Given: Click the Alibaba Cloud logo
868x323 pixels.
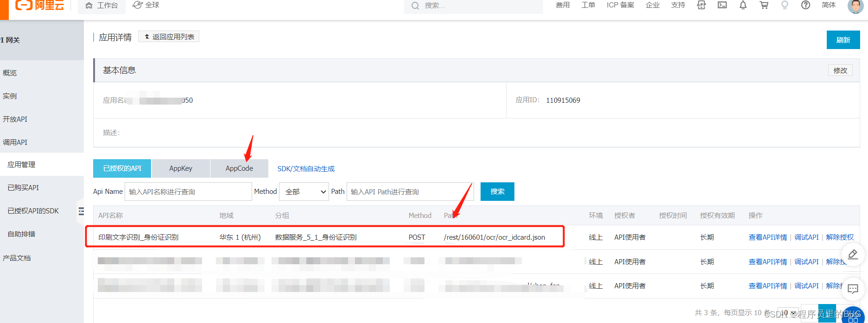Looking at the screenshot, I should click(x=39, y=5).
